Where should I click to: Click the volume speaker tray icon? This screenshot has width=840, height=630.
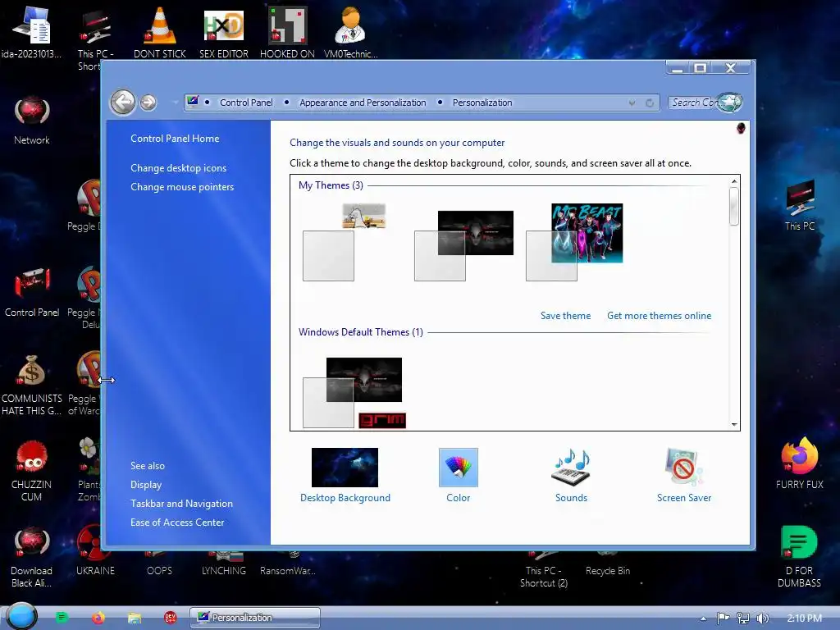[x=763, y=619]
